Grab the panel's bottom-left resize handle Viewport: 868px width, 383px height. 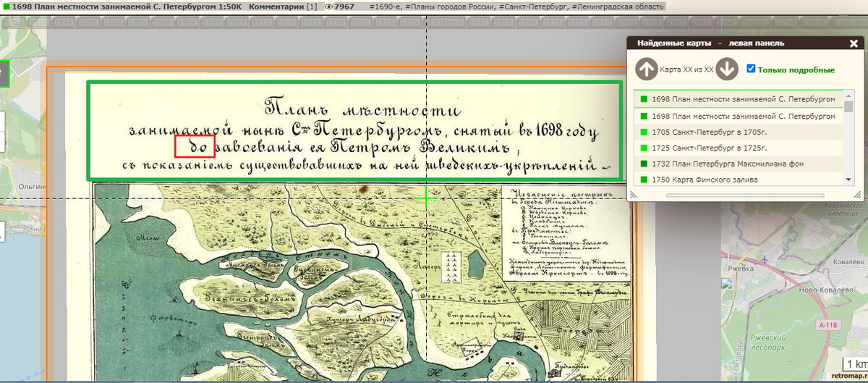(x=632, y=195)
